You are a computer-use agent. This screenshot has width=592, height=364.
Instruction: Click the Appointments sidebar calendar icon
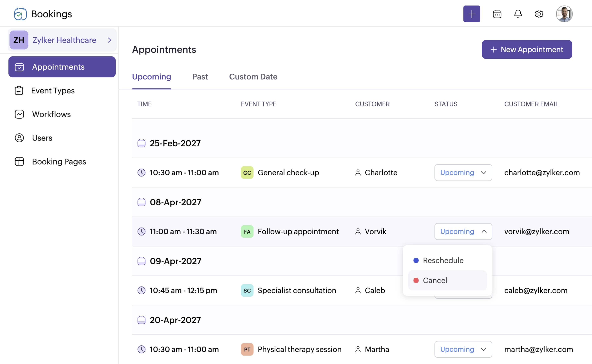tap(19, 67)
